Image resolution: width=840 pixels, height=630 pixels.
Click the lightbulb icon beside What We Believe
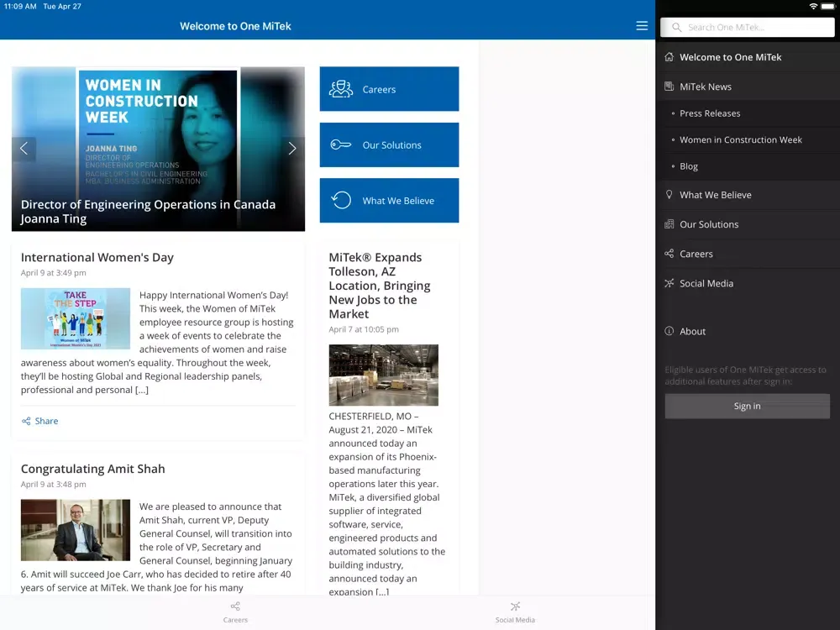[669, 195]
